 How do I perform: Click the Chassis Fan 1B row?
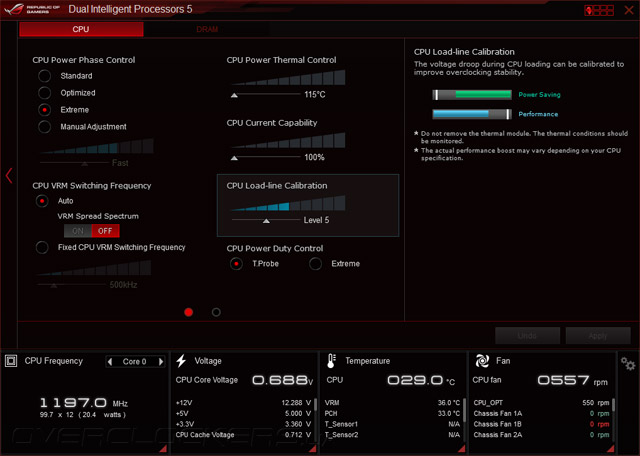[x=541, y=424]
